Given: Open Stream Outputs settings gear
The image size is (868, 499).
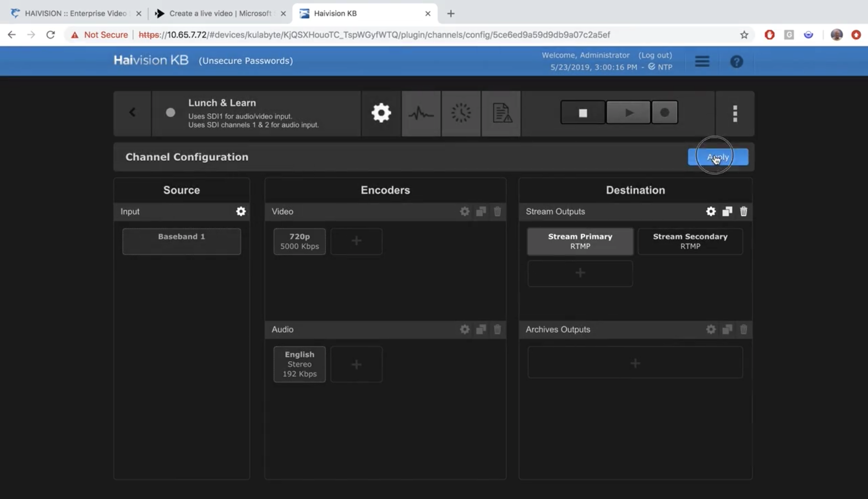Looking at the screenshot, I should pos(711,212).
